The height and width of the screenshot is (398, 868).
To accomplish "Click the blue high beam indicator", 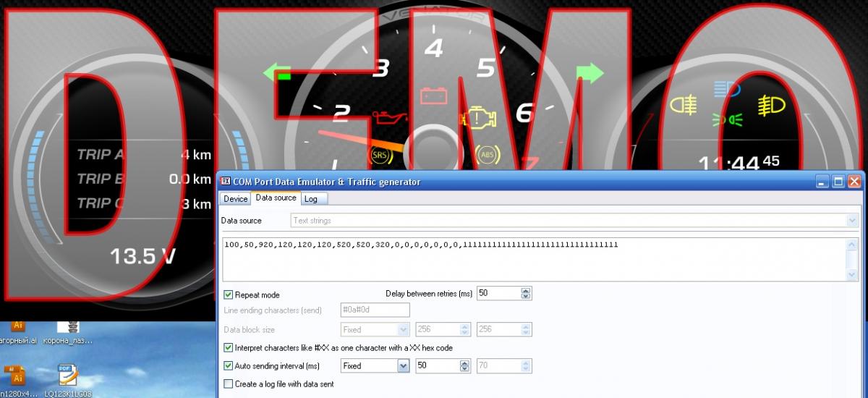I will tap(726, 89).
